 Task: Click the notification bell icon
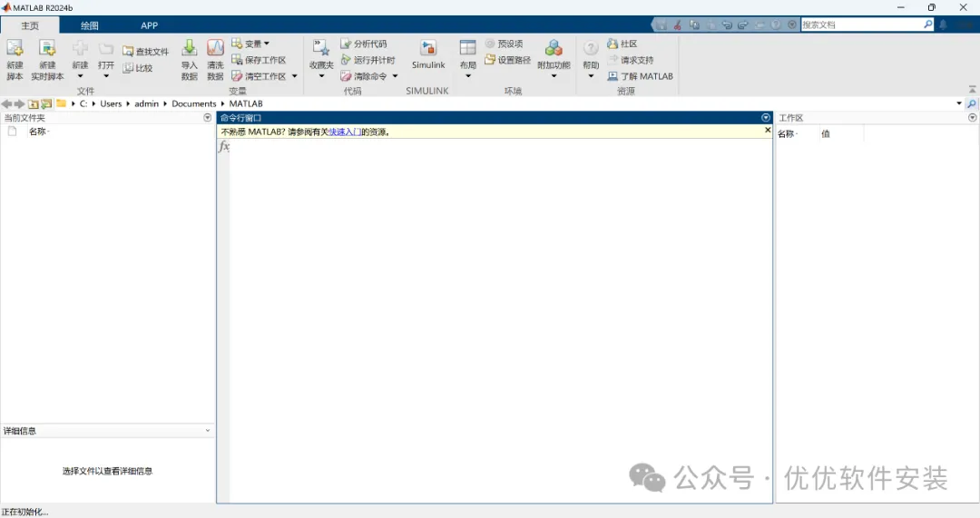pos(943,25)
